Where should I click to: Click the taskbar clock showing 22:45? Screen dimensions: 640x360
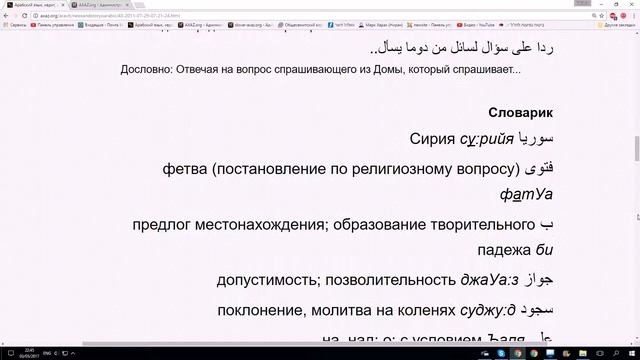29,353
